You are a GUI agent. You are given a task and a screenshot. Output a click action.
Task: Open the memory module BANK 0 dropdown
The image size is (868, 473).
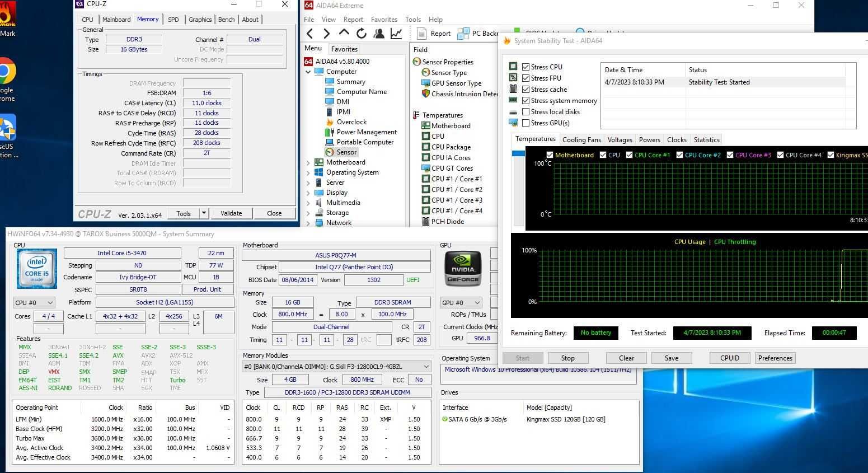tap(336, 366)
